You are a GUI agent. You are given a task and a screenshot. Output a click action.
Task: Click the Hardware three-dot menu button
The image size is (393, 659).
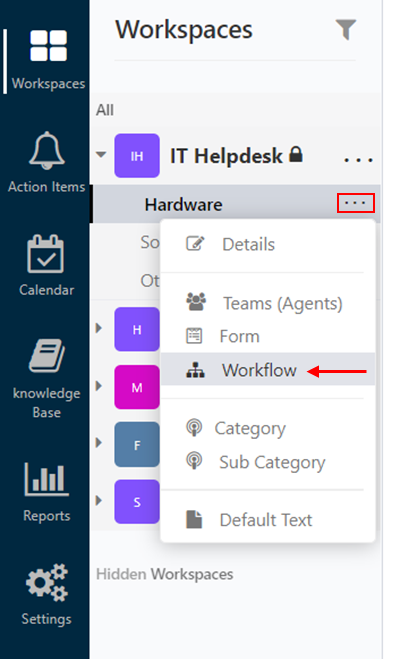click(356, 203)
